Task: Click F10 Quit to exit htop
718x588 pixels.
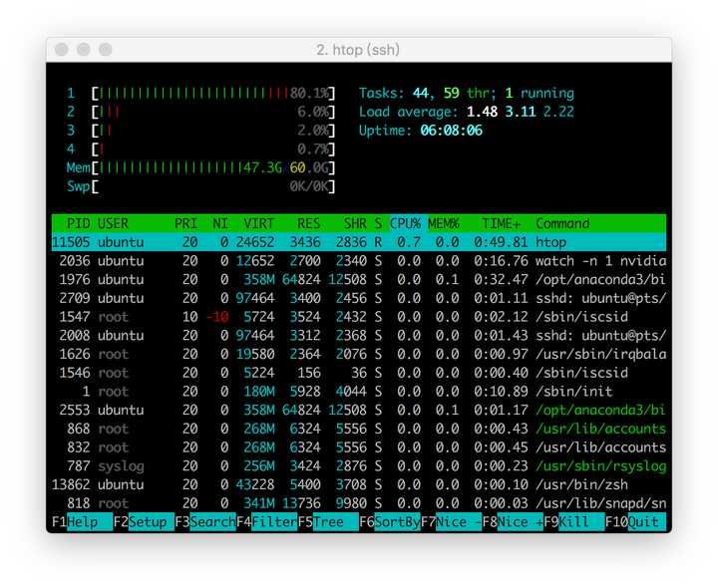Action: point(635,521)
